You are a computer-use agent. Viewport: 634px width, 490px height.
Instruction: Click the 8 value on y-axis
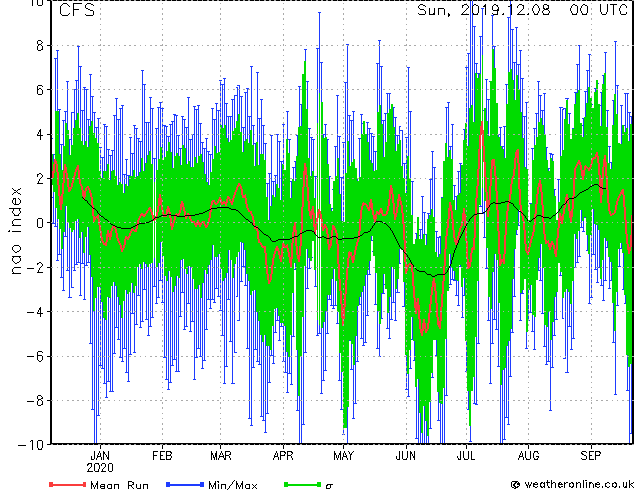(40, 46)
